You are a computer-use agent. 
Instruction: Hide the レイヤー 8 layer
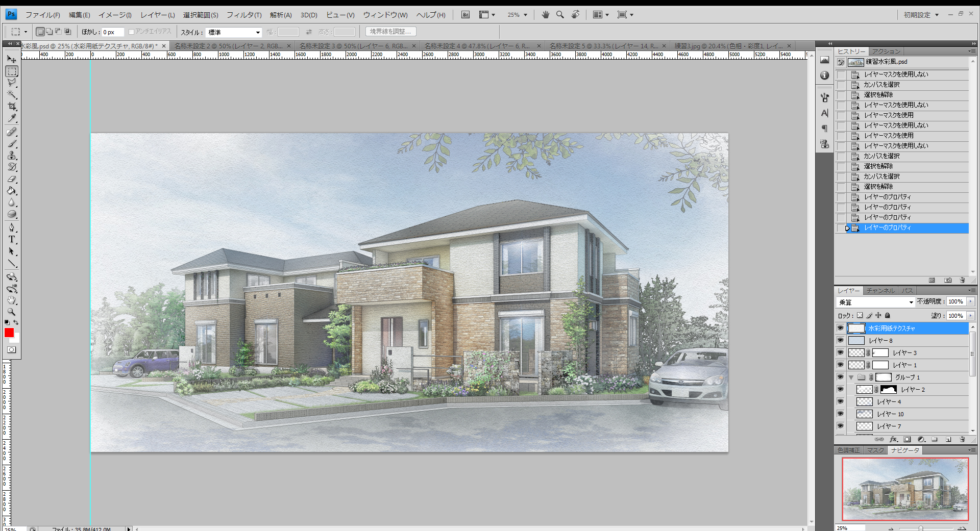(840, 340)
